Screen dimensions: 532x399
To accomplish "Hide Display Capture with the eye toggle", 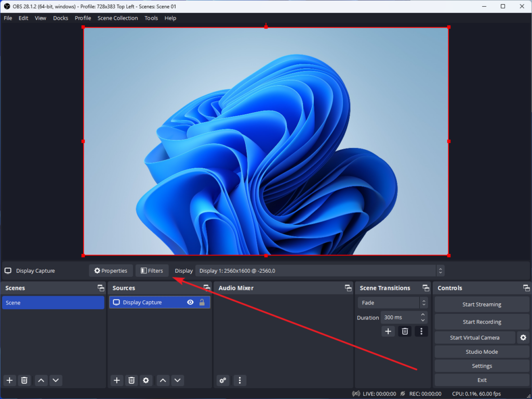I will pyautogui.click(x=191, y=302).
